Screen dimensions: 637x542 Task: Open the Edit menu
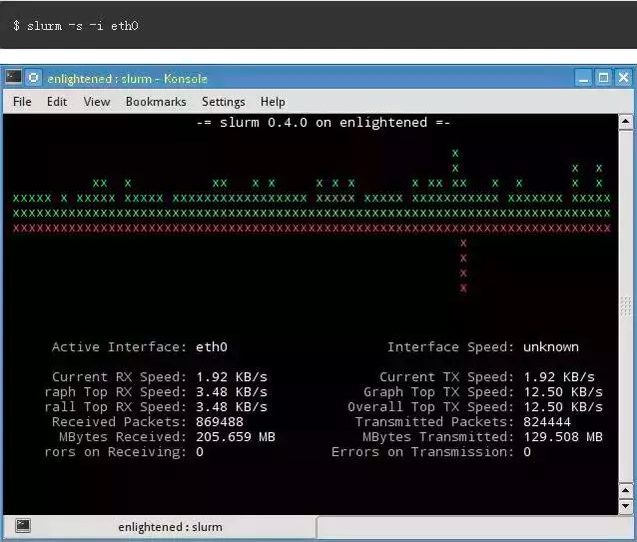click(x=57, y=101)
